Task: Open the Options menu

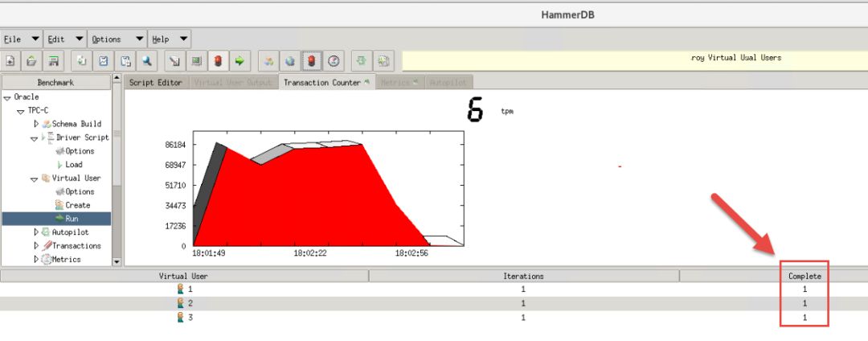Action: tap(117, 39)
